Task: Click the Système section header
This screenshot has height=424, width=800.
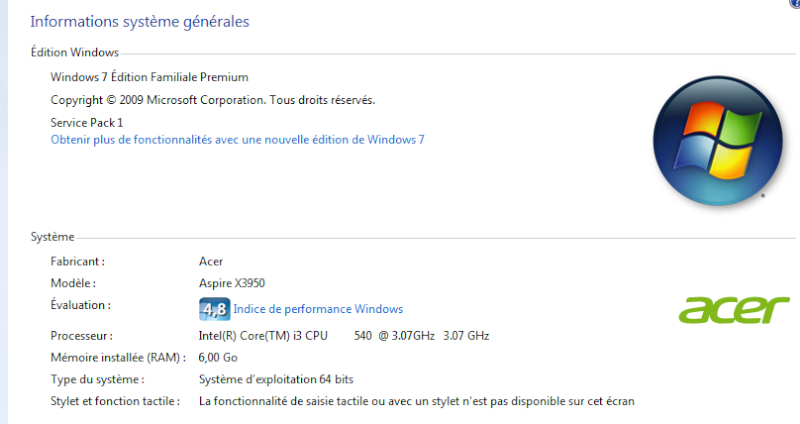Action: (x=53, y=237)
